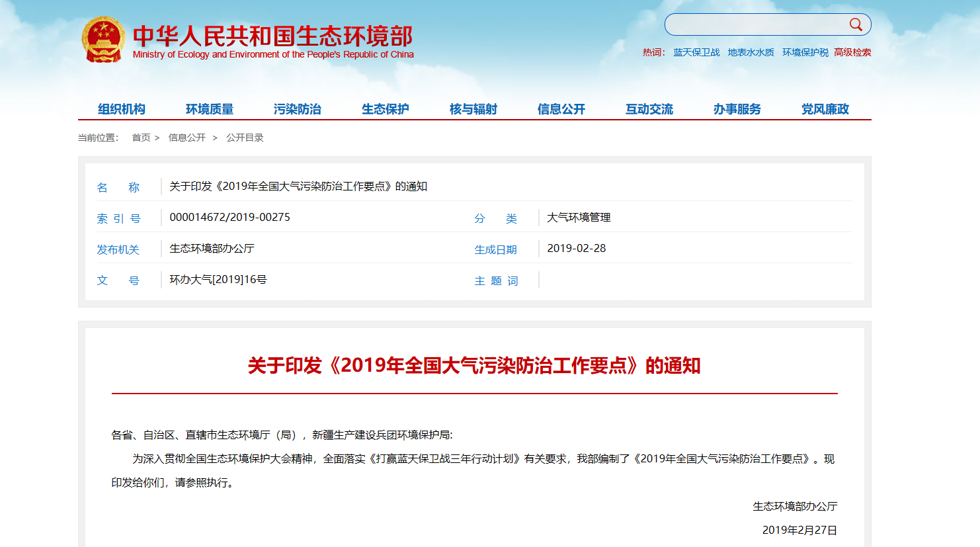Open the 污染防治 navigation menu
Viewport: 980px width, 547px height.
click(298, 109)
